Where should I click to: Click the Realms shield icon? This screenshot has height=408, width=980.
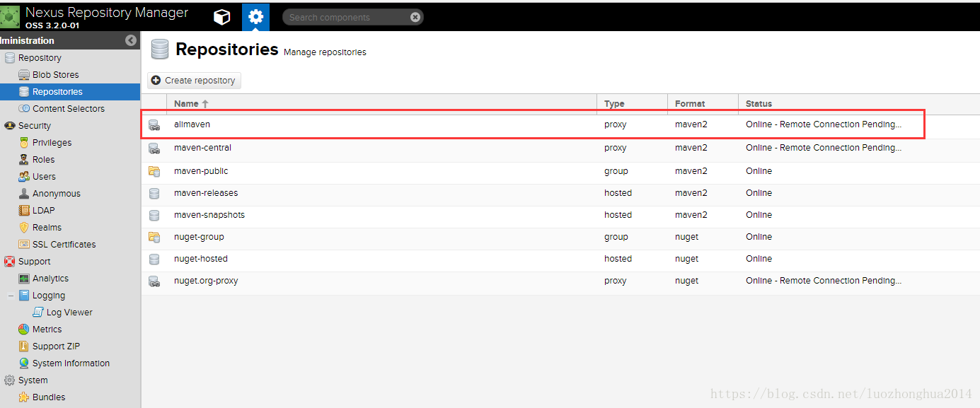[24, 227]
